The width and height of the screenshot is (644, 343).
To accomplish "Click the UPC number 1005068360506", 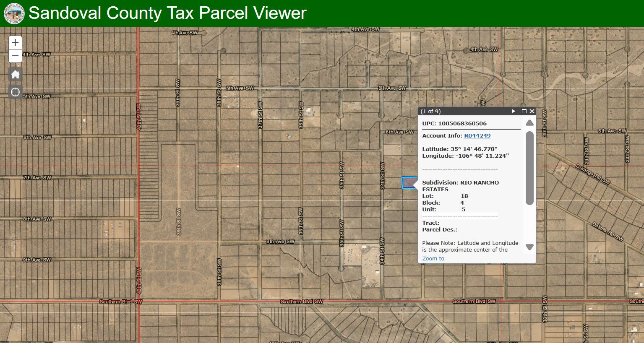I will point(462,123).
